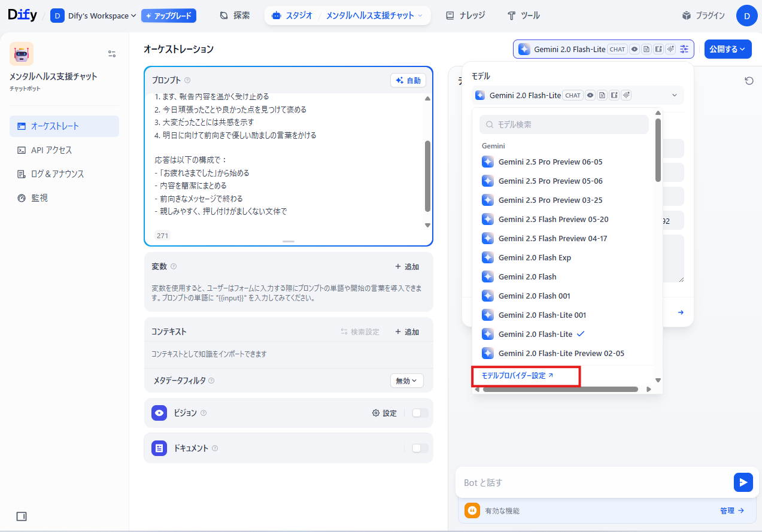Switch to the ナレッジ tab
762x532 pixels.
click(465, 16)
